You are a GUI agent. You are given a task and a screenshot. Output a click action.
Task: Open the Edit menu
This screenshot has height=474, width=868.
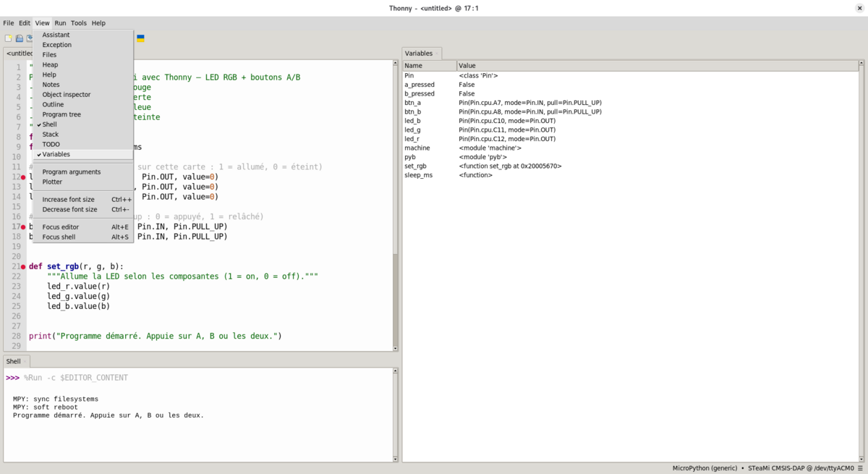[x=25, y=23]
